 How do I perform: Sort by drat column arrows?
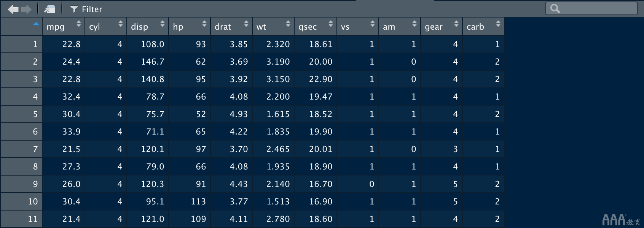click(246, 24)
